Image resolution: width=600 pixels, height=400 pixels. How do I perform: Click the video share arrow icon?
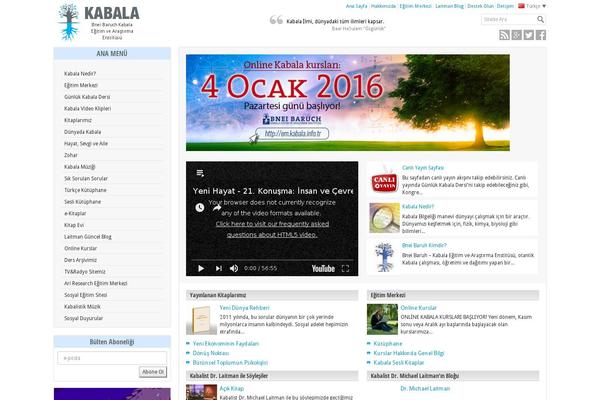click(217, 207)
